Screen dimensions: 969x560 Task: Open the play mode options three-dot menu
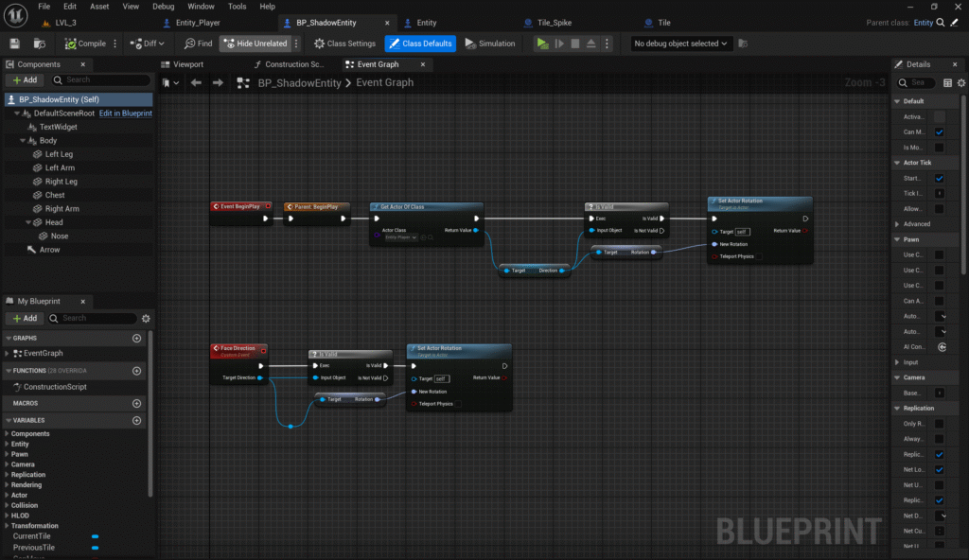(x=607, y=44)
